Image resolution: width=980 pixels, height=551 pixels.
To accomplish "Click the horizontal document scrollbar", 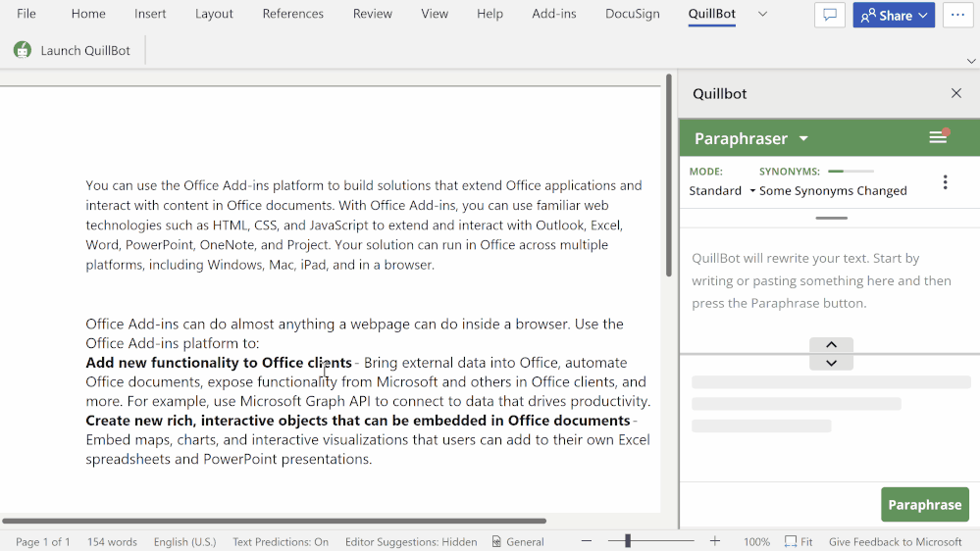I will tap(274, 521).
